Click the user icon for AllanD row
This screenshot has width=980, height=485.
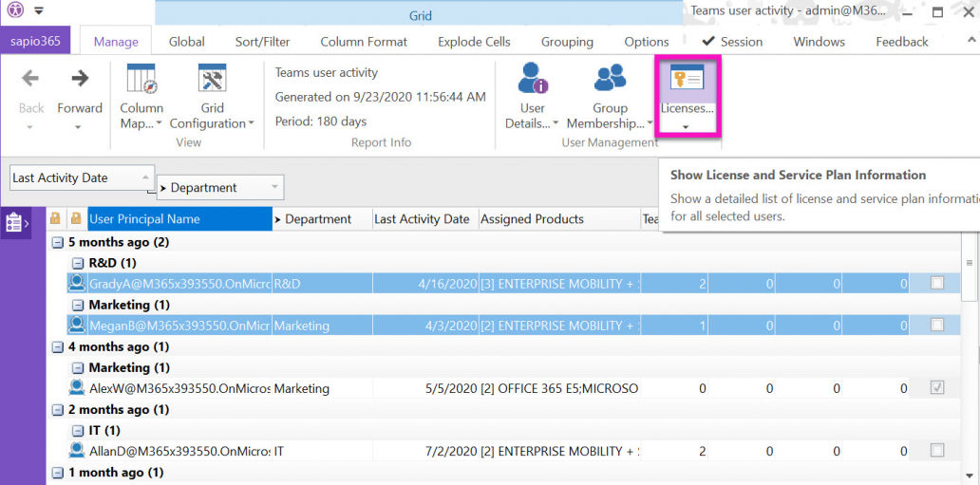point(77,451)
